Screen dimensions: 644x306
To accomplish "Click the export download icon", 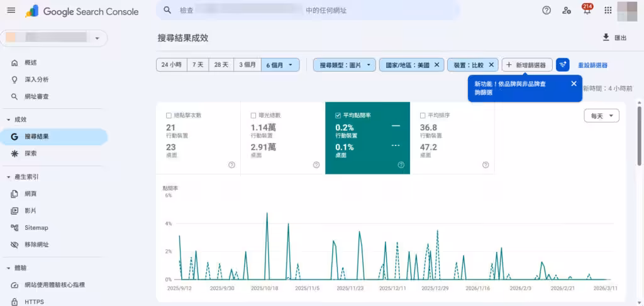I will pyautogui.click(x=606, y=37).
